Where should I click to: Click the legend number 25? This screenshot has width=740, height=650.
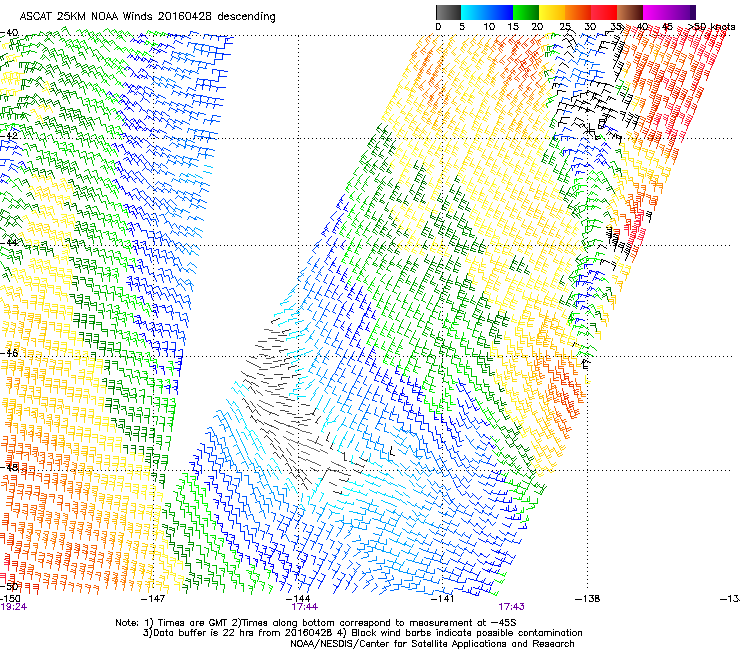pyautogui.click(x=565, y=27)
